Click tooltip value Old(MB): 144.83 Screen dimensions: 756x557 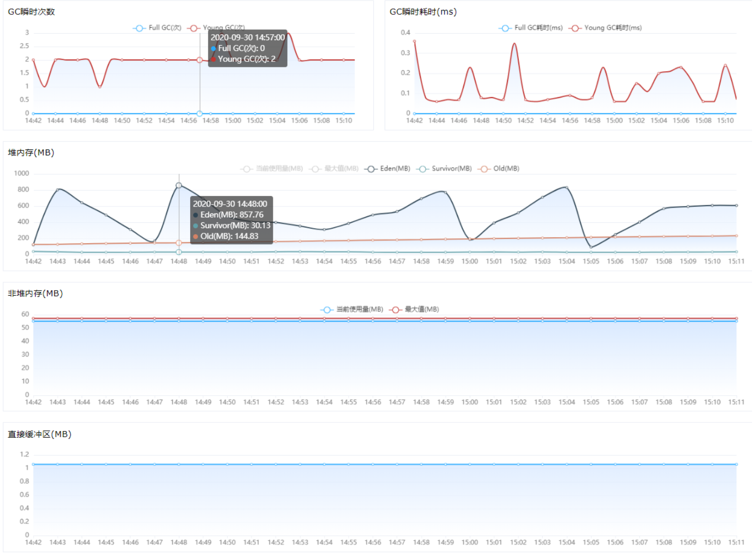pos(226,237)
